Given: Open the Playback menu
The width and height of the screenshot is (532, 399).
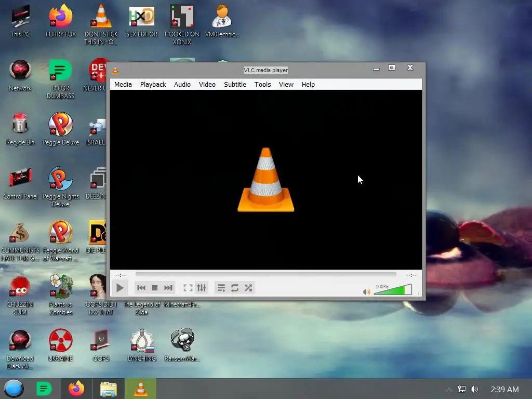Looking at the screenshot, I should 153,85.
